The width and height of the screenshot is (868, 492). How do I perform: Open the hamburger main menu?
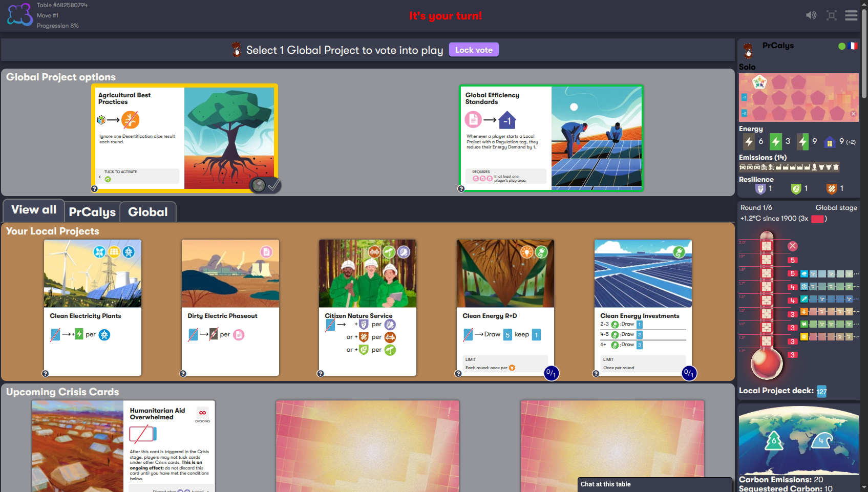coord(851,15)
